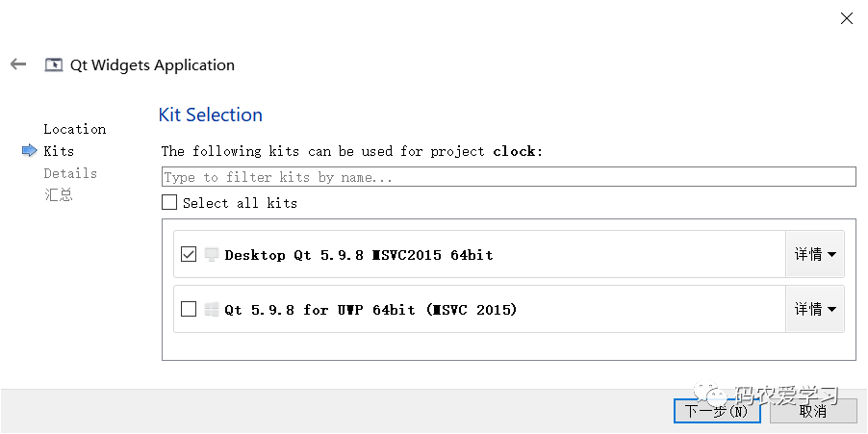Viewport: 868px width, 434px height.
Task: Click the Desktop Qt 5.9.8 MSVC2015 64bit label
Action: pos(359,255)
